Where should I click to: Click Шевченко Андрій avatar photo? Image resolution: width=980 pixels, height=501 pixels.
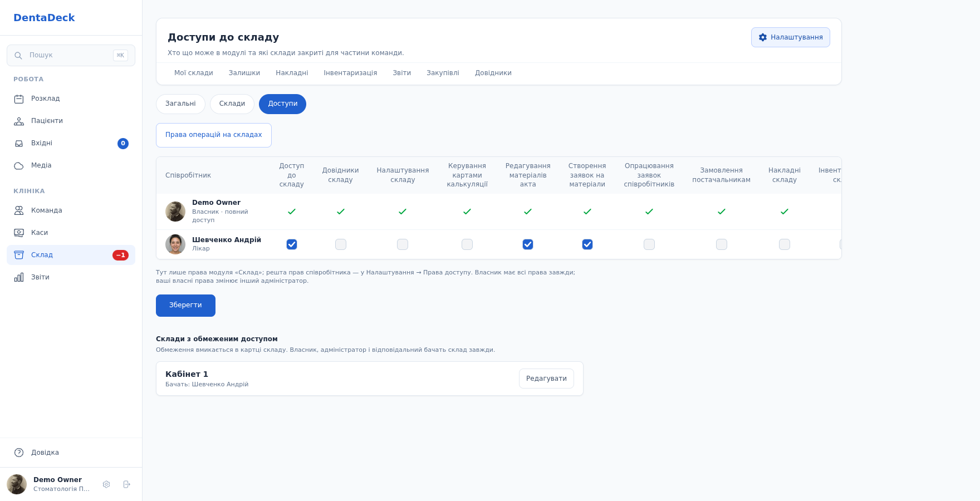[x=175, y=244]
